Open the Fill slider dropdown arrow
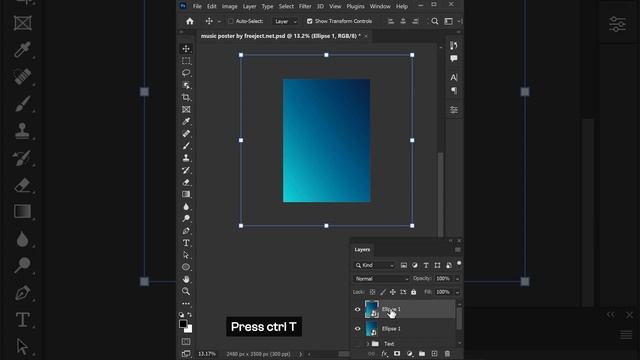 [457, 292]
